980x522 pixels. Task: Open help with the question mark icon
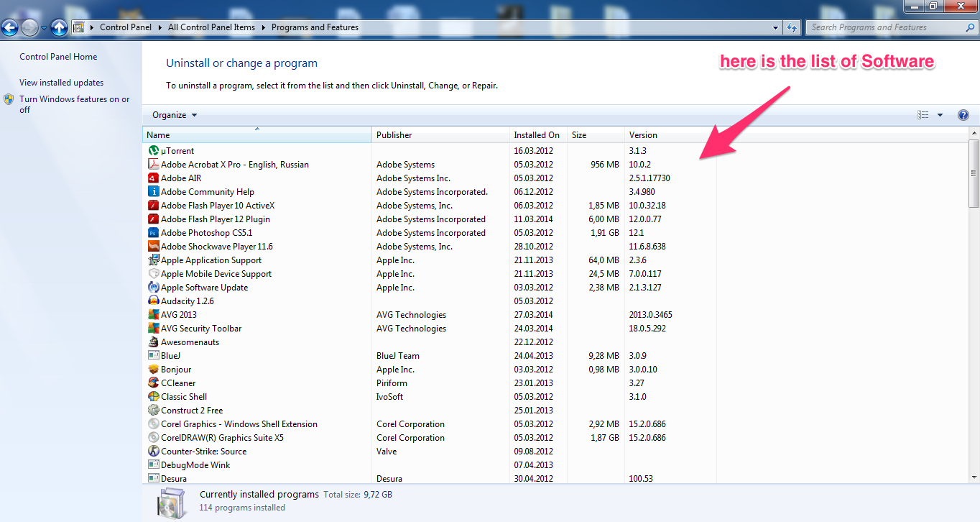[963, 115]
